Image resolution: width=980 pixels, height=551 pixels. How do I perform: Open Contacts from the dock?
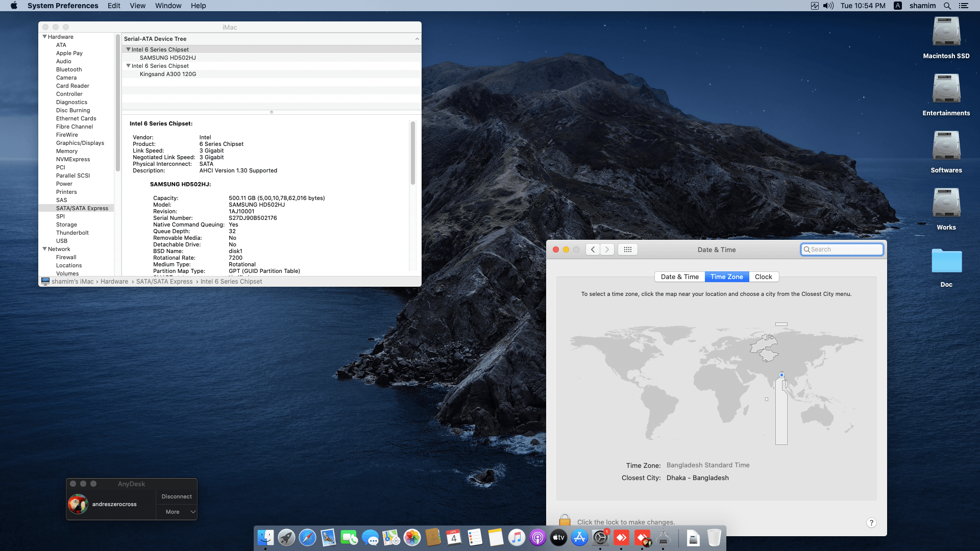tap(433, 537)
